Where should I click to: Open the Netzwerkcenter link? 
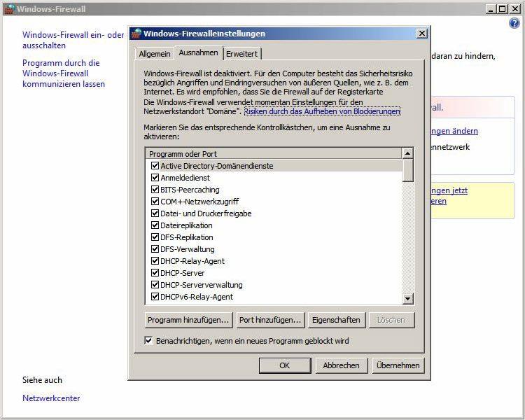pyautogui.click(x=51, y=398)
